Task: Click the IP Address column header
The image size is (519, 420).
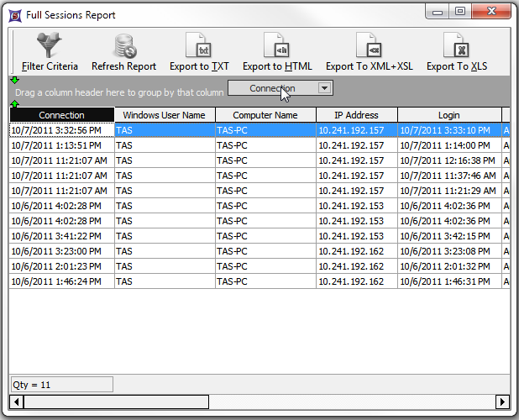Action: (356, 115)
